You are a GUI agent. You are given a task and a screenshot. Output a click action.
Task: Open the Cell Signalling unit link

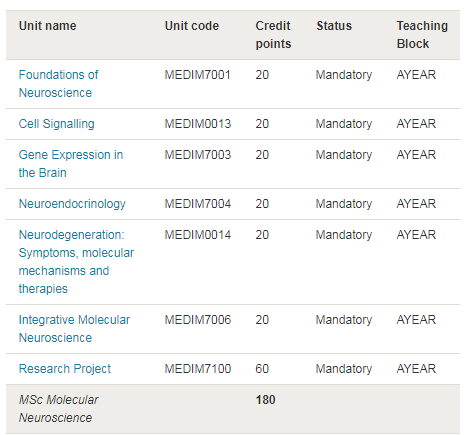[57, 124]
